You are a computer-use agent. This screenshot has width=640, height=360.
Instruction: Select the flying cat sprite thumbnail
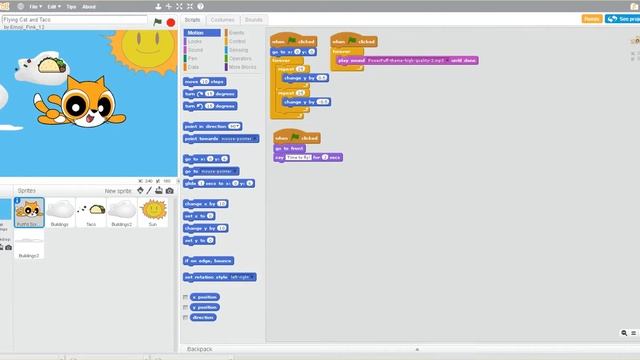[29, 213]
